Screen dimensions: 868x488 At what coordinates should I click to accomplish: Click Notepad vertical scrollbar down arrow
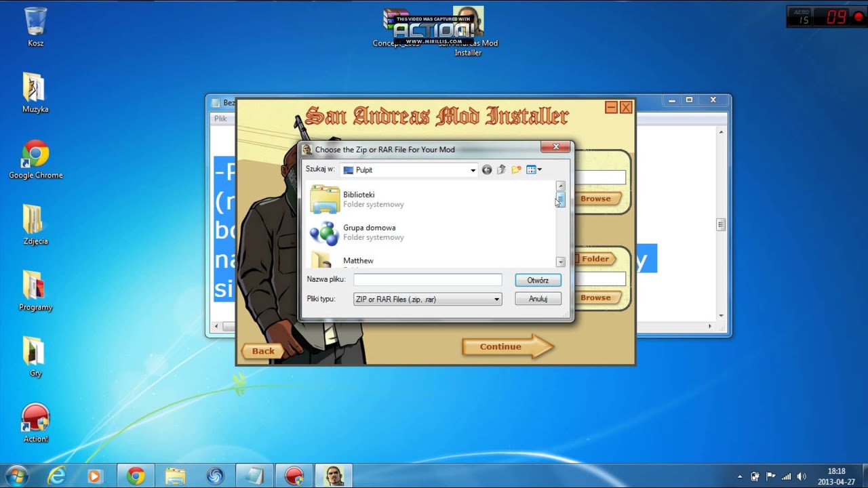point(721,315)
